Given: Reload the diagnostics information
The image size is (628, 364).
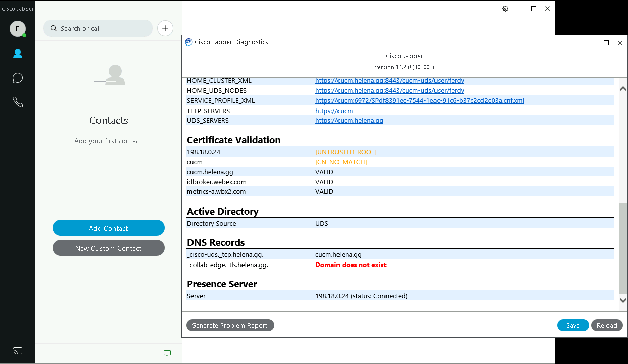Looking at the screenshot, I should [606, 325].
